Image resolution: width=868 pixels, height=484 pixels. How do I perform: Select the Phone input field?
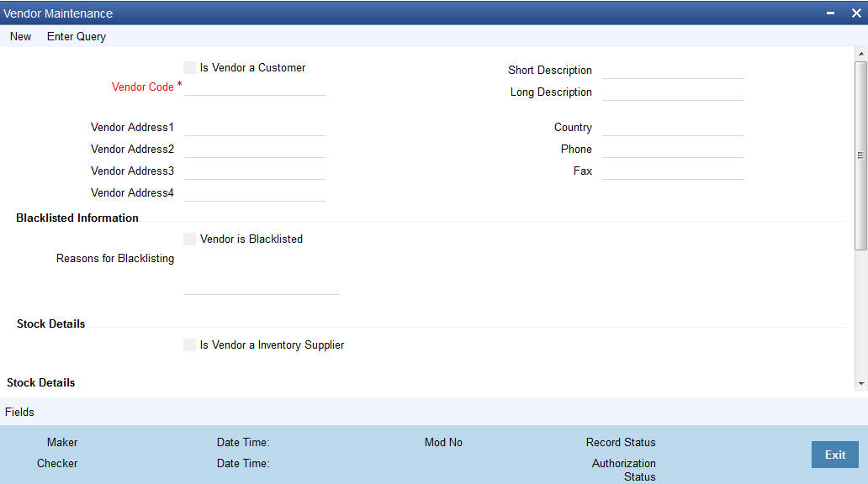click(x=673, y=150)
